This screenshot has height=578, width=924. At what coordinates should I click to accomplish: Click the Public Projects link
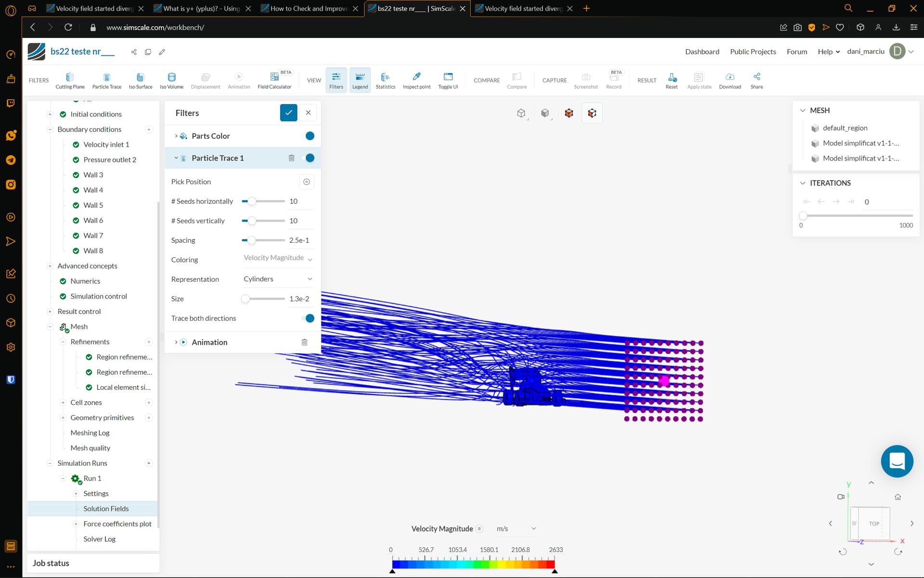click(753, 52)
